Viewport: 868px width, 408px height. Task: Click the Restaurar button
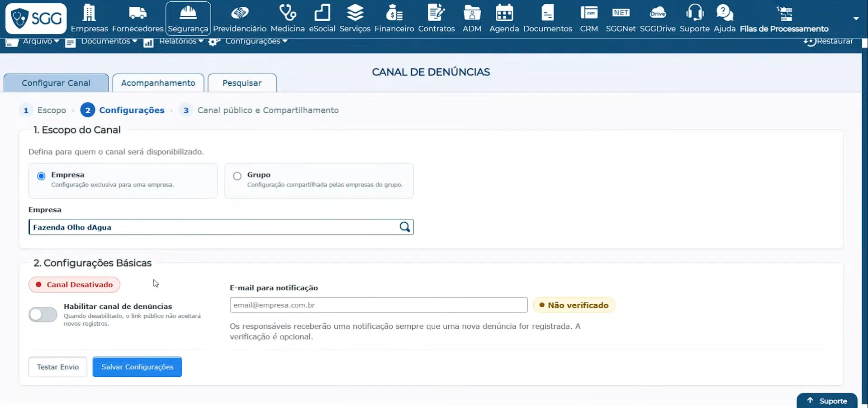pos(829,41)
